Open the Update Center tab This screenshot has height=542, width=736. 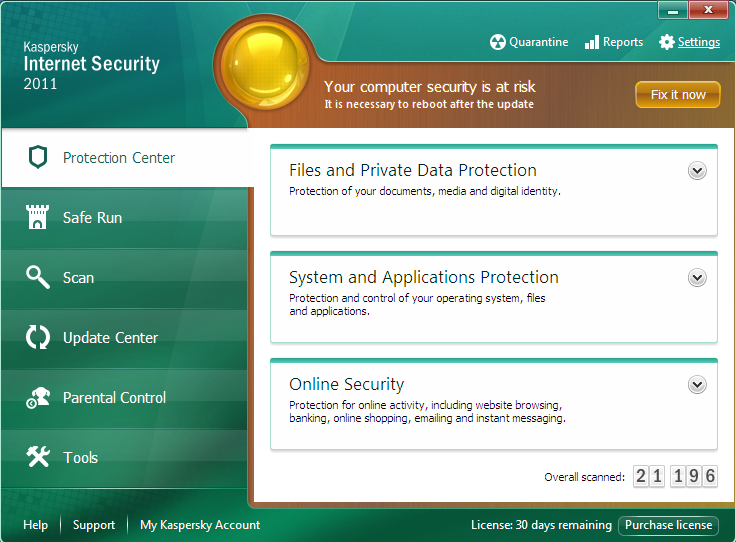pos(110,338)
